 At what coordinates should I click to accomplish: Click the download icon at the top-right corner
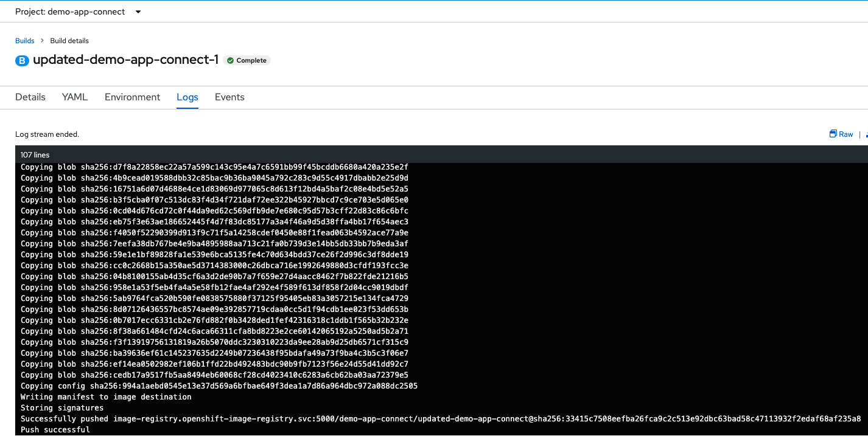click(866, 134)
